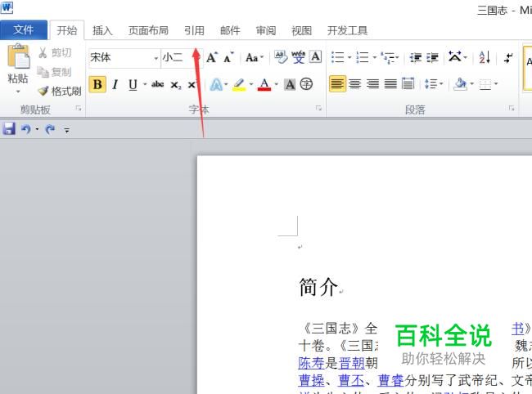Toggle Bold formatting

[x=97, y=84]
